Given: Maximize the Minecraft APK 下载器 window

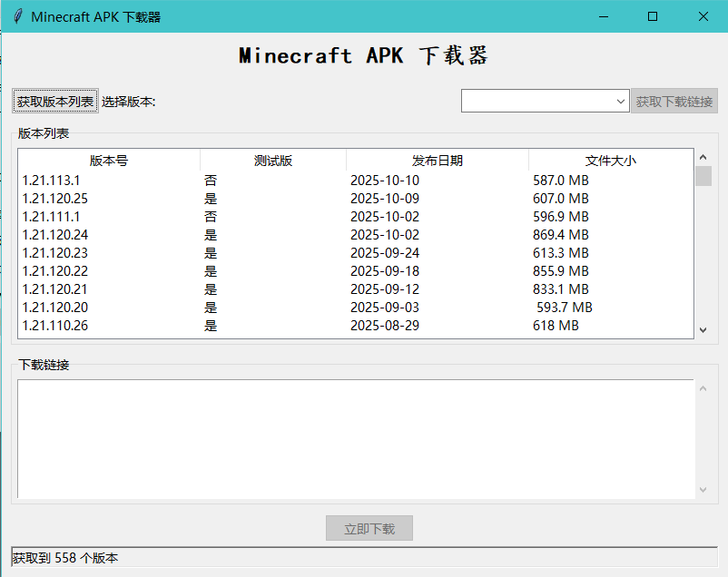Looking at the screenshot, I should [x=652, y=16].
